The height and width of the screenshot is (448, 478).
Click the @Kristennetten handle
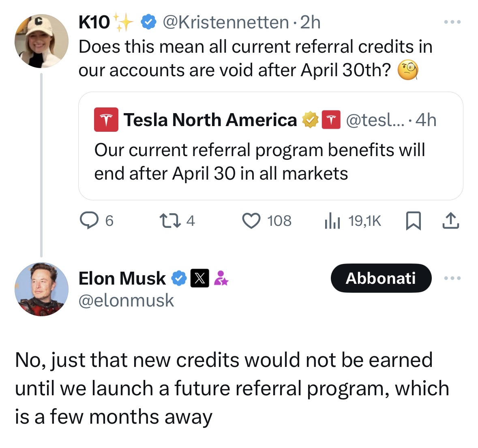[x=225, y=22]
